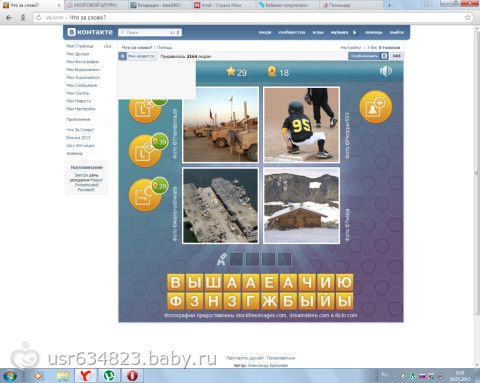Mute the game sound with speaker icon
This screenshot has height=383, width=480.
tap(386, 71)
